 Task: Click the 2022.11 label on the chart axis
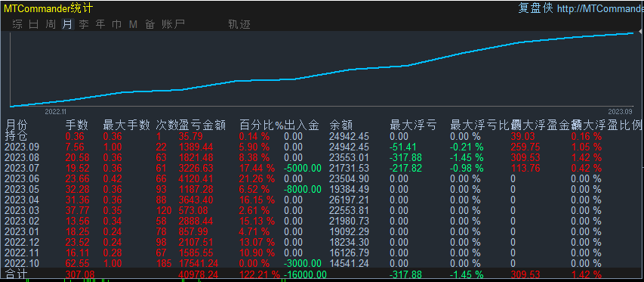pyautogui.click(x=55, y=111)
